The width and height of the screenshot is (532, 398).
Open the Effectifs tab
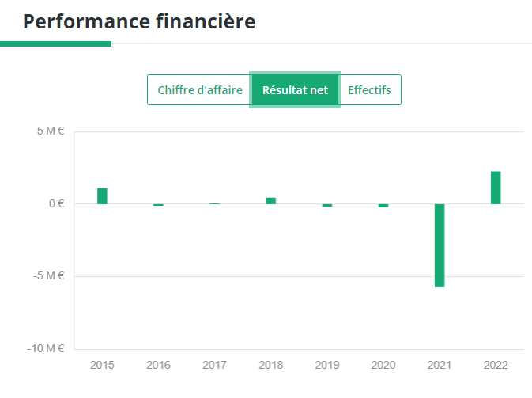[369, 90]
